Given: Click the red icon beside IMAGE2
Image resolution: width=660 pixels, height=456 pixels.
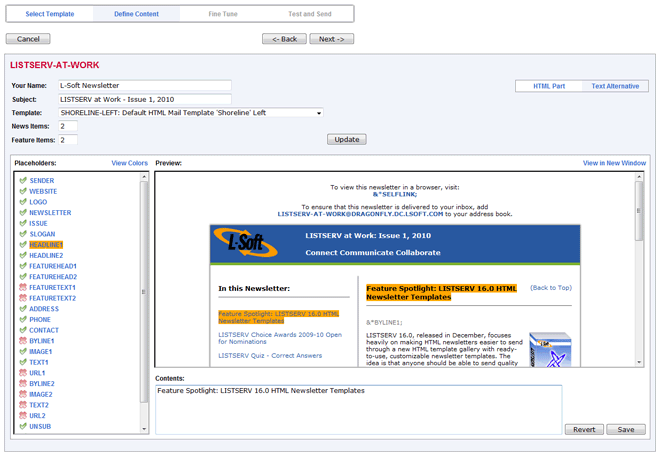Looking at the screenshot, I should coord(23,394).
